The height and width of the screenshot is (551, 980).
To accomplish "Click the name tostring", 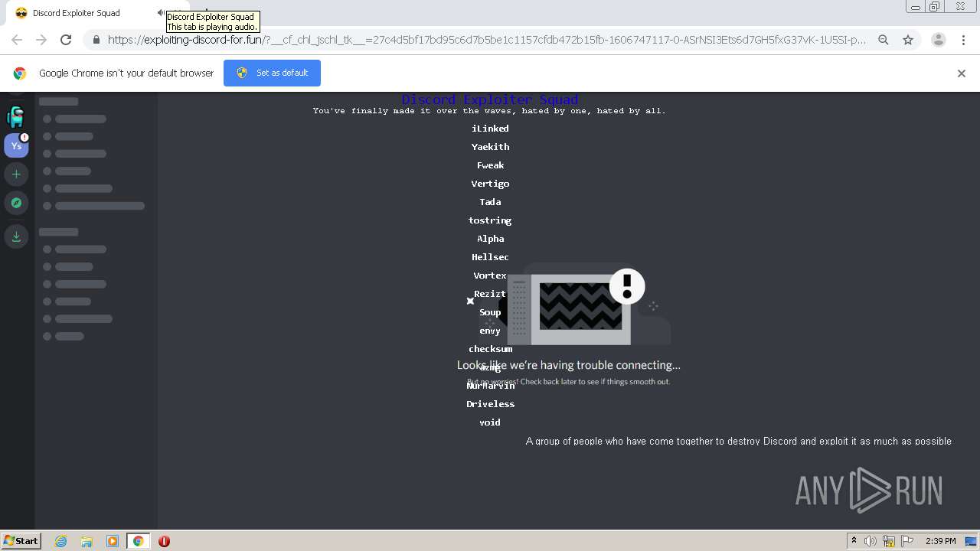I will coord(490,220).
